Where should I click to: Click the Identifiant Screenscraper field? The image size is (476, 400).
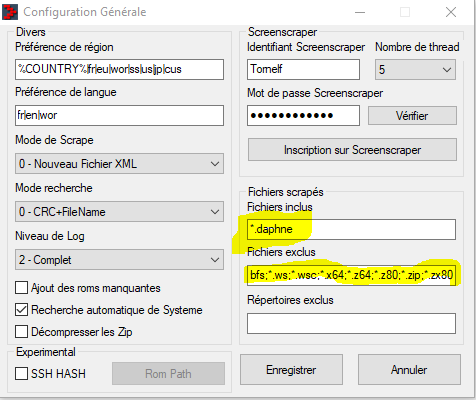303,69
